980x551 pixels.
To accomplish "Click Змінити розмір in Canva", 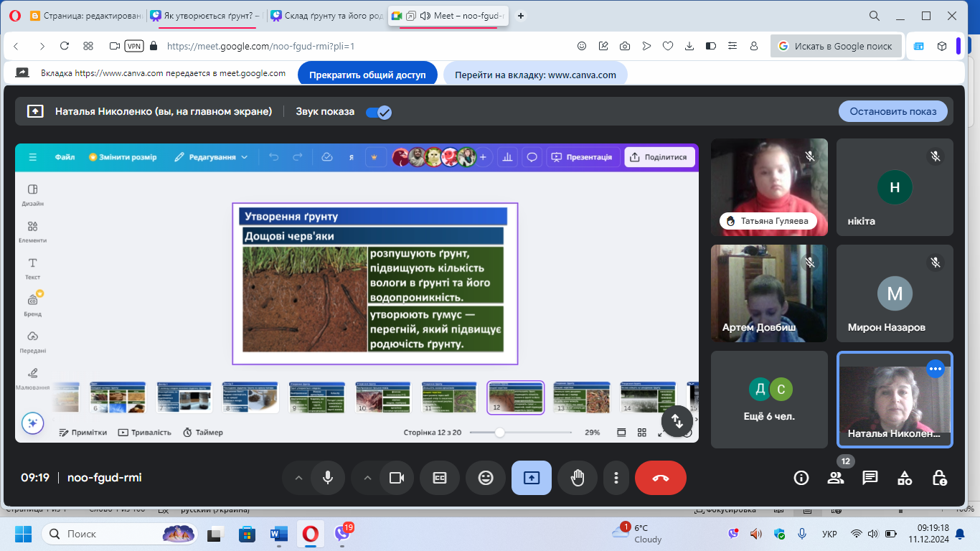I will pyautogui.click(x=122, y=157).
